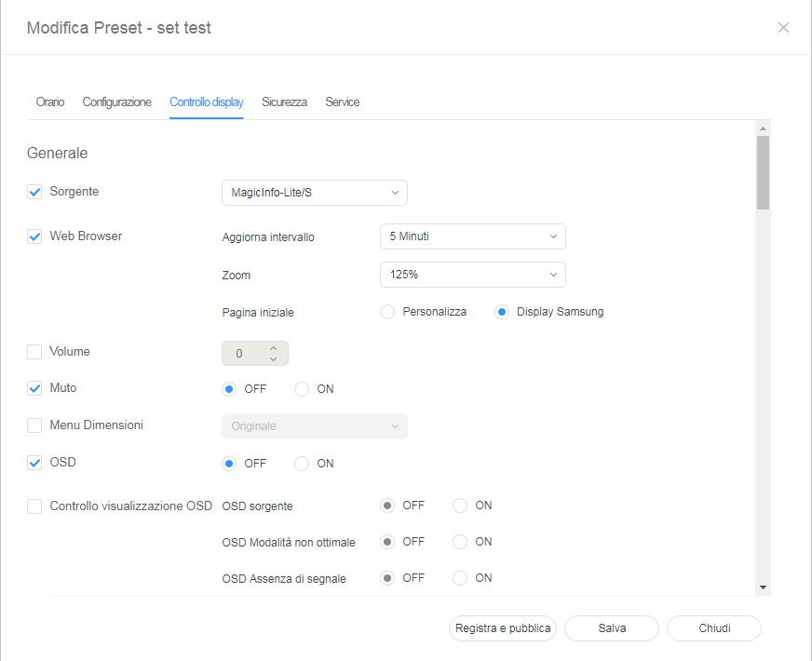The image size is (812, 661).
Task: Decrease Volume value with down stepper arrow
Action: click(273, 358)
